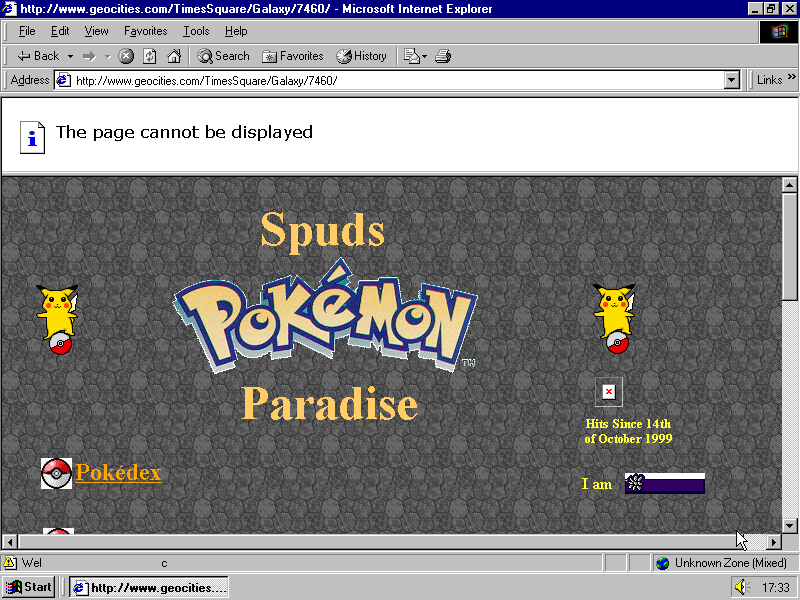
Task: Expand the Links toolbar chevron
Action: pos(791,77)
